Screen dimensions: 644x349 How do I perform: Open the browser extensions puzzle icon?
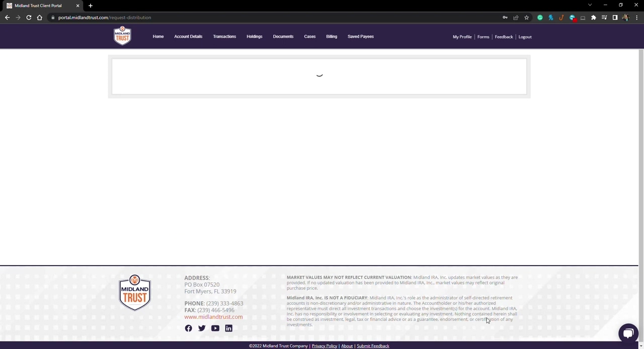point(593,18)
